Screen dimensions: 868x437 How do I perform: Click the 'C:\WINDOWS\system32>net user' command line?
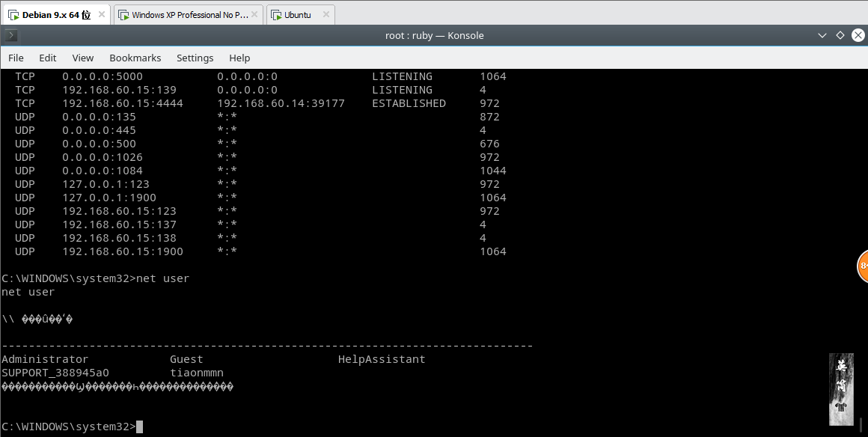[x=95, y=278]
